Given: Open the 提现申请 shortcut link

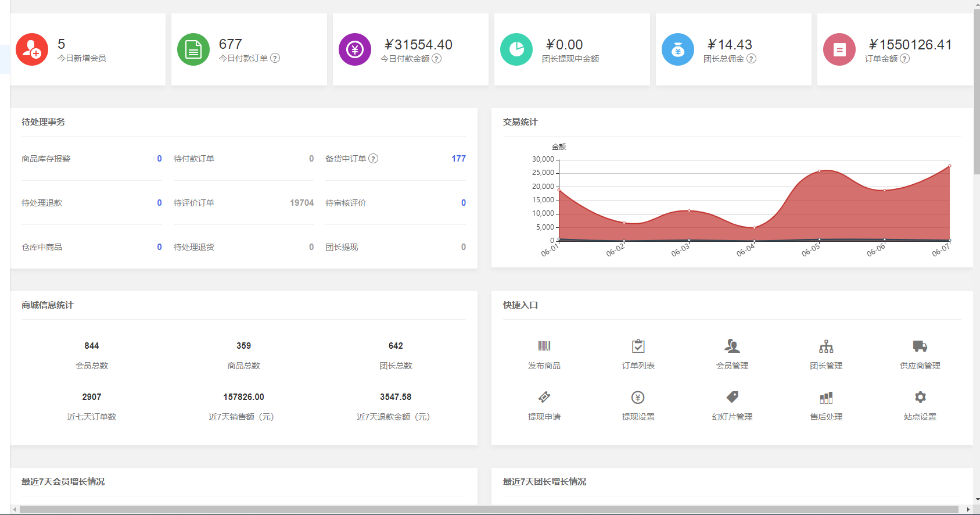Looking at the screenshot, I should (x=544, y=417).
